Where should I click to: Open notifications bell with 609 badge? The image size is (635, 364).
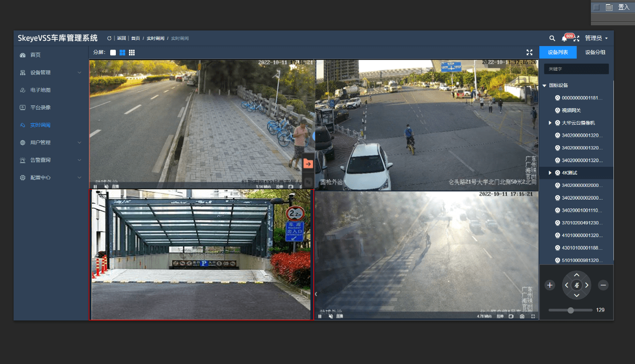click(x=565, y=38)
